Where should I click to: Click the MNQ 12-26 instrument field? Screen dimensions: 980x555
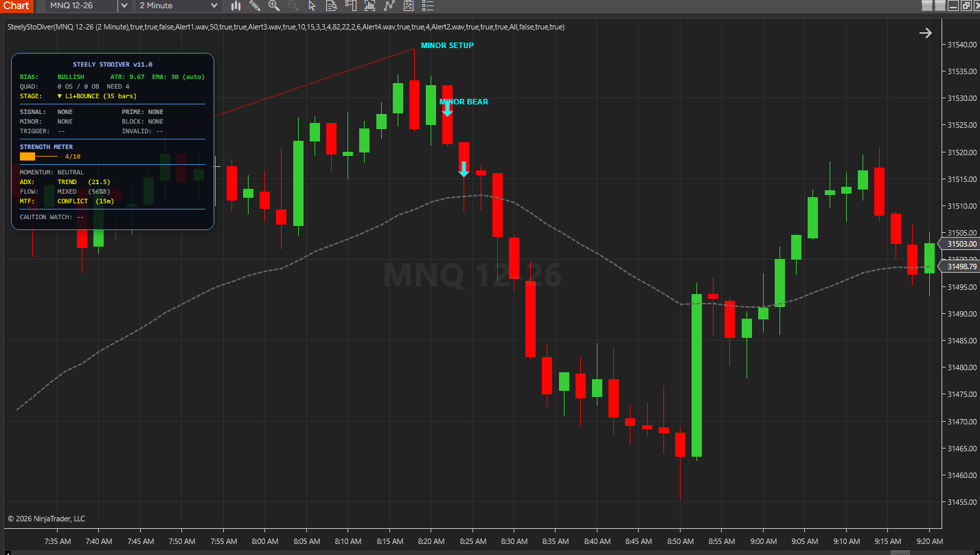point(82,5)
